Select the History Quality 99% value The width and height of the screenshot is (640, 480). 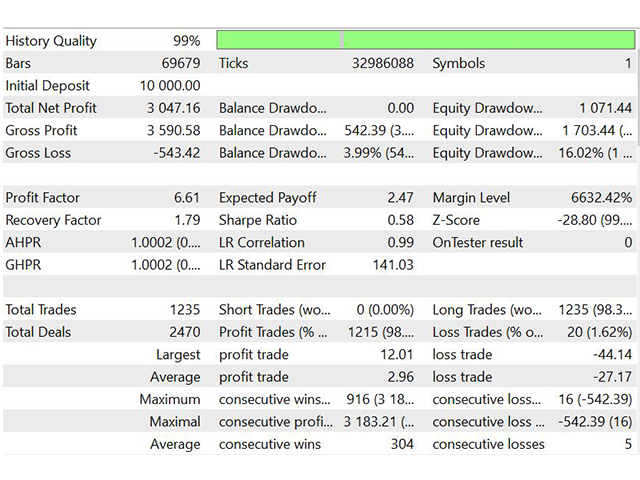tap(187, 41)
